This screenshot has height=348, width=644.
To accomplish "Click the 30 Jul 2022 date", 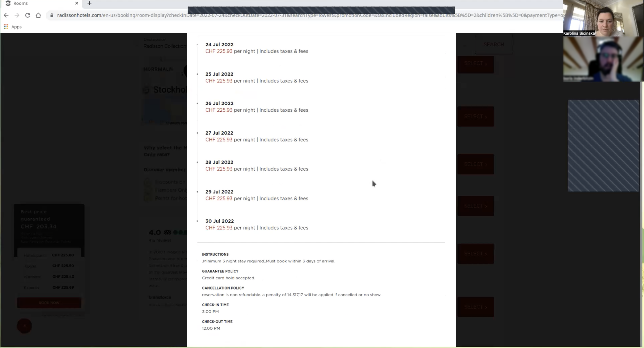I will click(219, 221).
